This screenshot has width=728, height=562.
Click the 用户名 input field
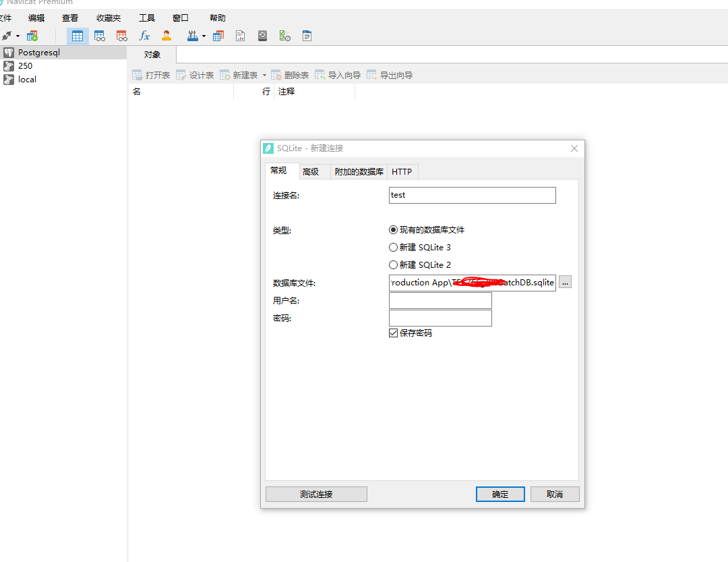click(x=440, y=301)
